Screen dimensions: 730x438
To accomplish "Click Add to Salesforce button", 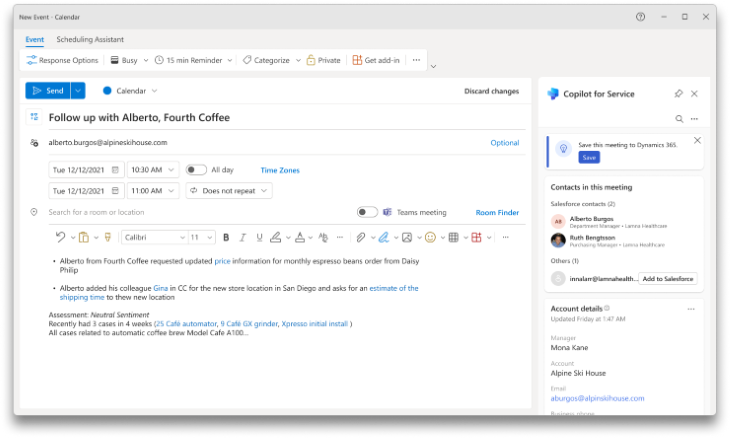I will pos(668,279).
